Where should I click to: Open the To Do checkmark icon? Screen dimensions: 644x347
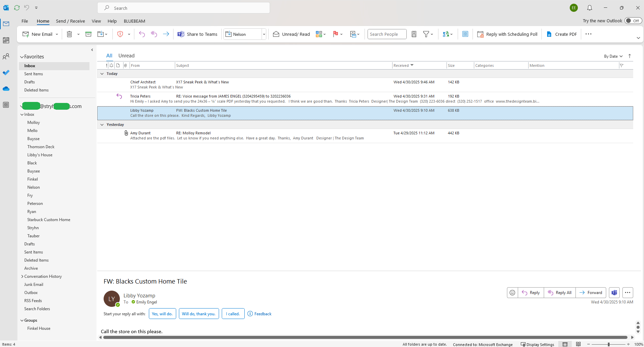point(6,73)
